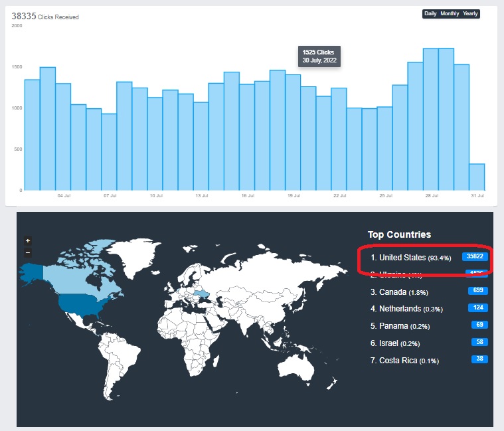Click the United States country entry
The width and height of the screenshot is (504, 431).
(410, 258)
